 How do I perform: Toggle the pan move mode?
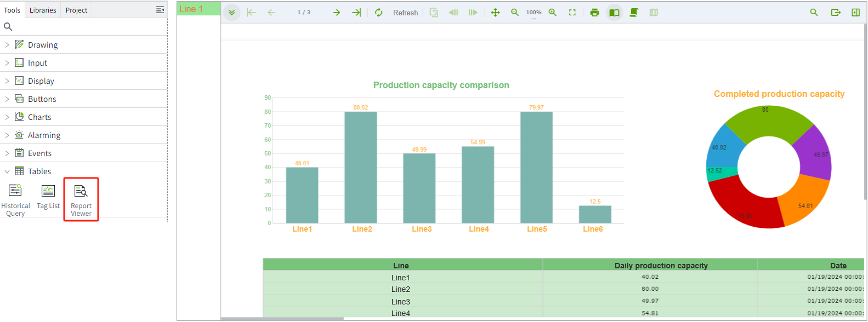pos(495,13)
